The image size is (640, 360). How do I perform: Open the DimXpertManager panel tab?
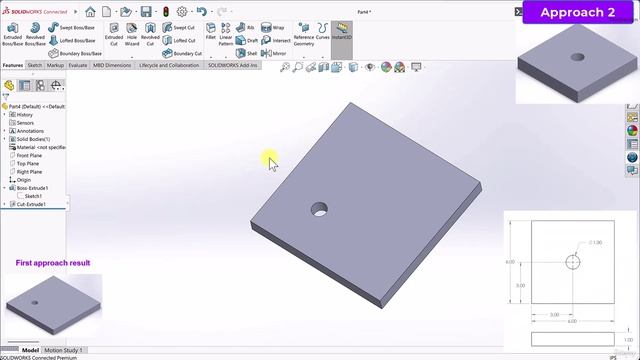56,85
